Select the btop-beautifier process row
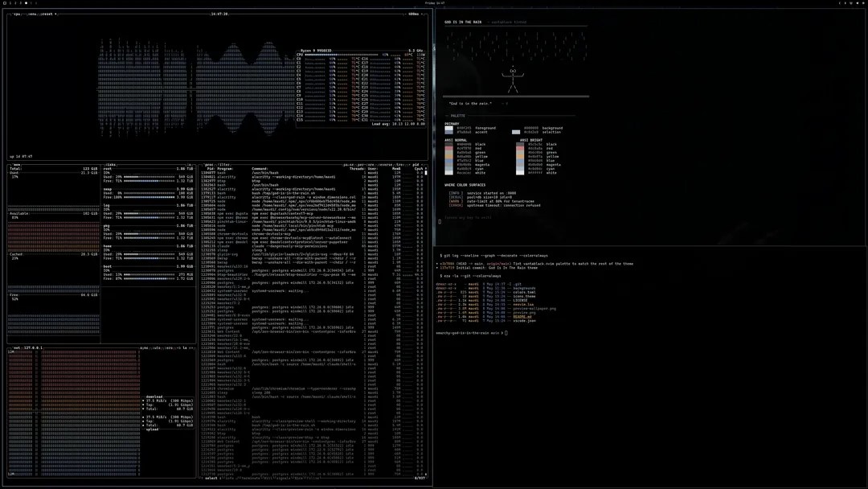This screenshot has height=489, width=868. (x=312, y=275)
